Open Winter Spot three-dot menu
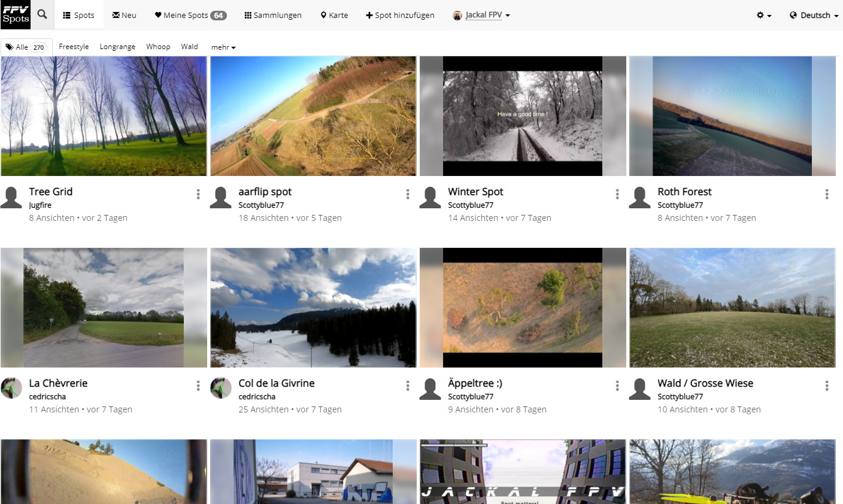843x504 pixels. point(617,194)
